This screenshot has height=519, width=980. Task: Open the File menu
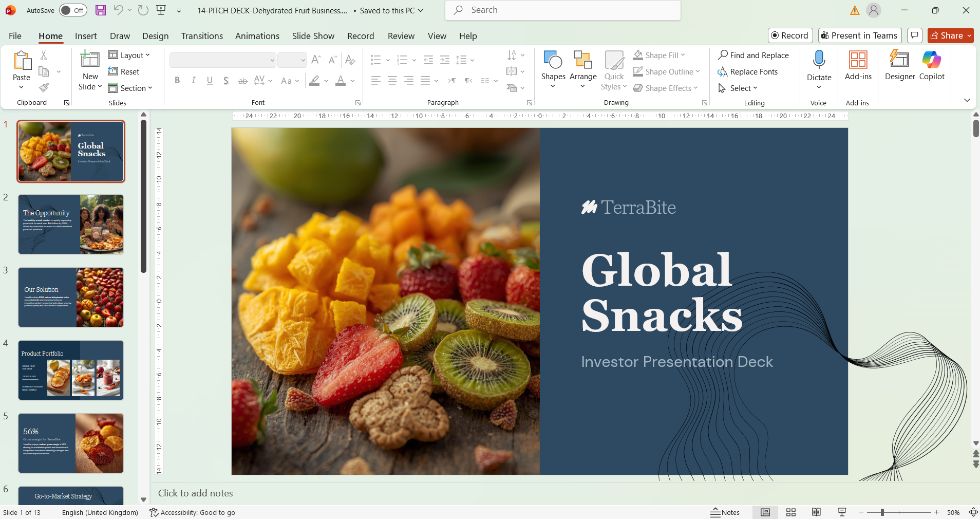(x=15, y=35)
